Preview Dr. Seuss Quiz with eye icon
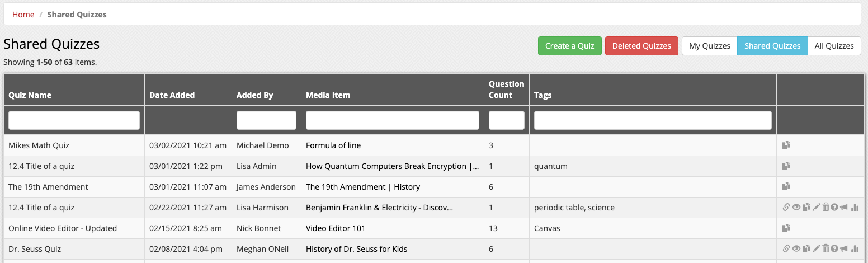This screenshot has height=263, width=868. coord(796,249)
